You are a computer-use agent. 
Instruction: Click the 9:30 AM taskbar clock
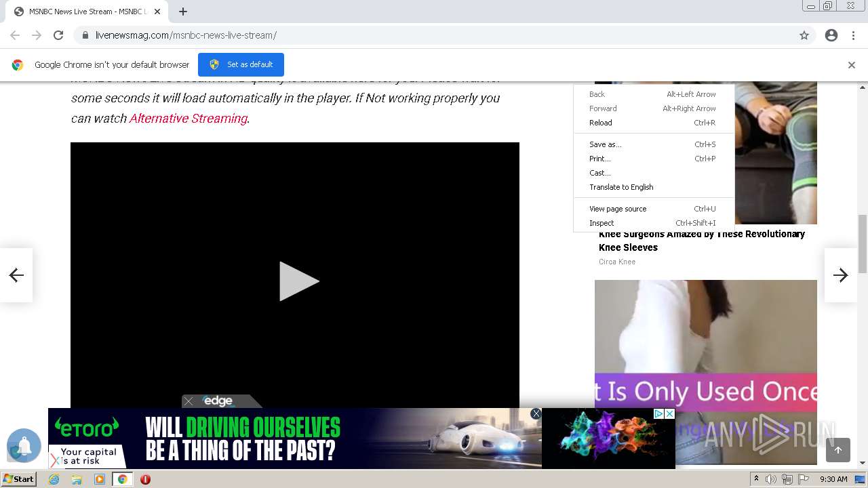(833, 479)
